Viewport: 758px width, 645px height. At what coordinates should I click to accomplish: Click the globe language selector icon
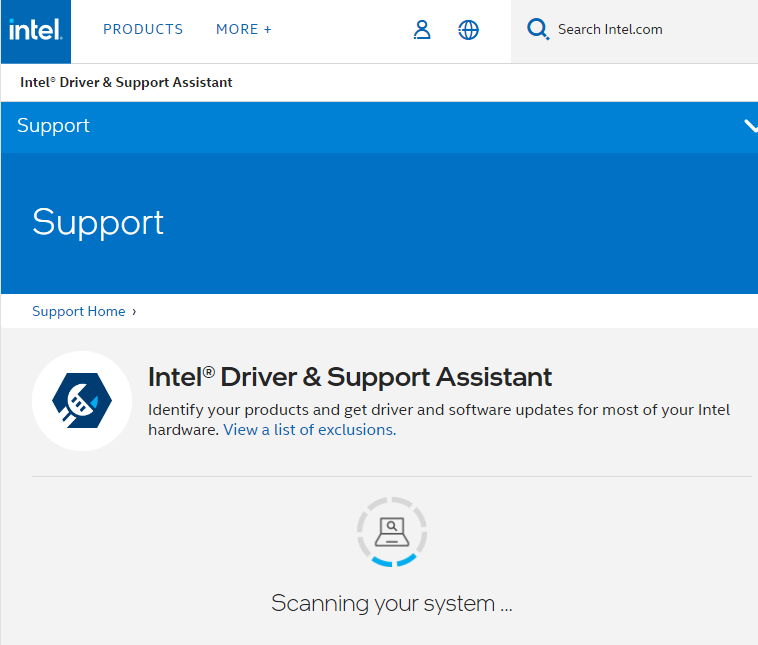468,30
